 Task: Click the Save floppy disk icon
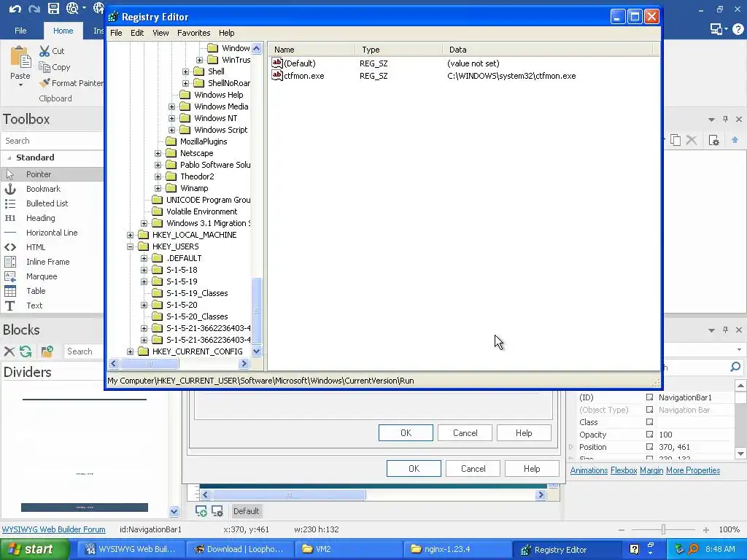click(53, 8)
